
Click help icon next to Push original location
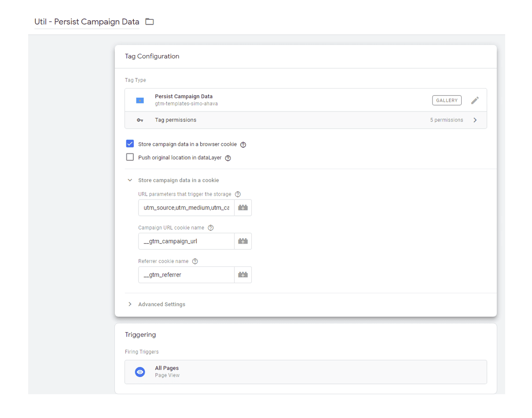(x=228, y=158)
